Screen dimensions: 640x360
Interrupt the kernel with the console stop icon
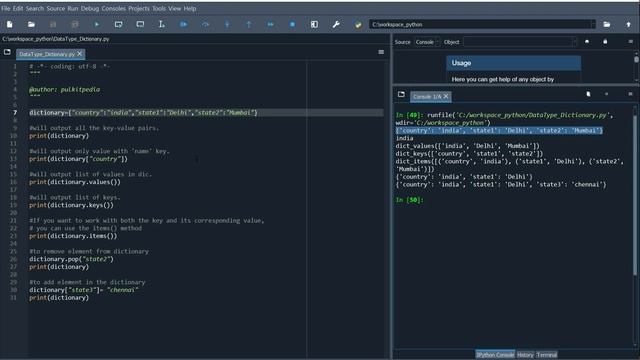[607, 94]
